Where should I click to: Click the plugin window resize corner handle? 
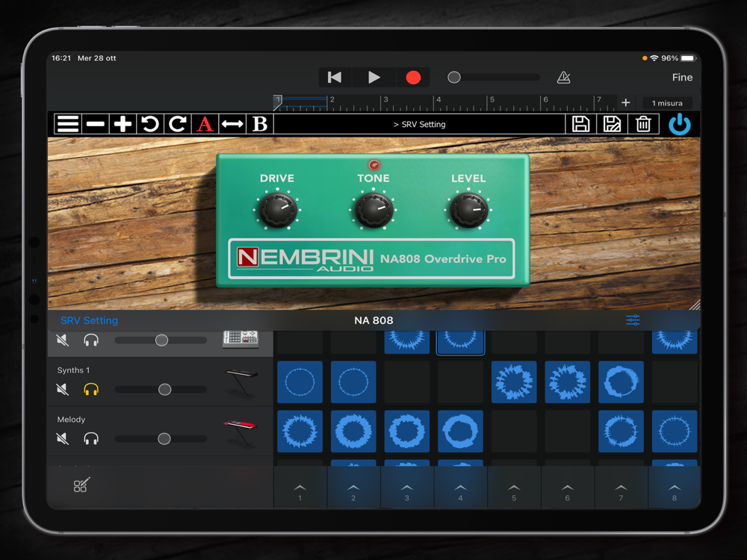point(695,305)
